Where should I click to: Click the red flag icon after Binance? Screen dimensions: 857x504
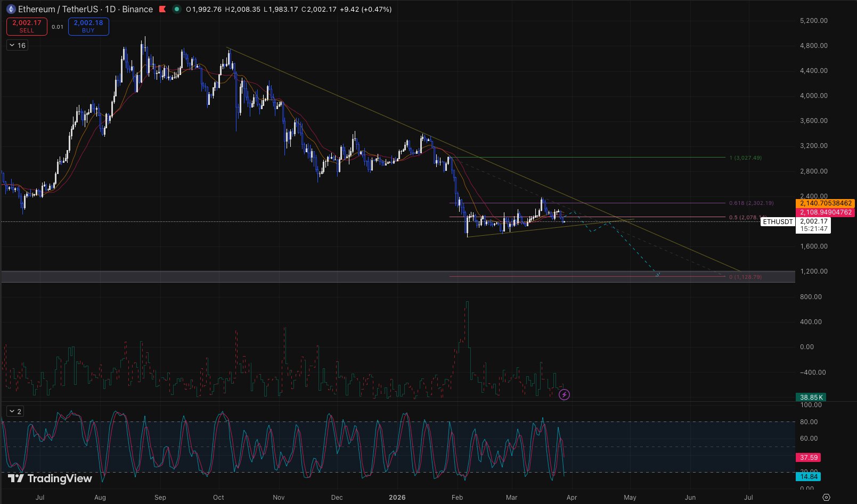pyautogui.click(x=162, y=9)
